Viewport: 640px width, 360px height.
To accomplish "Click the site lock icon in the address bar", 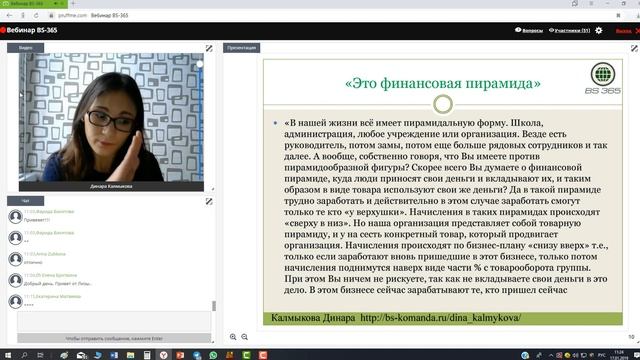I will (51, 16).
